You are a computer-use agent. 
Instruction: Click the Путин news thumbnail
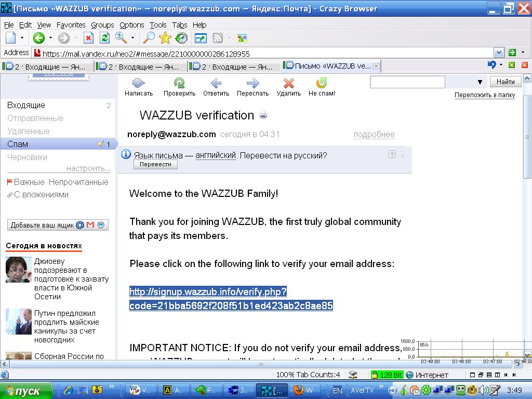18,322
